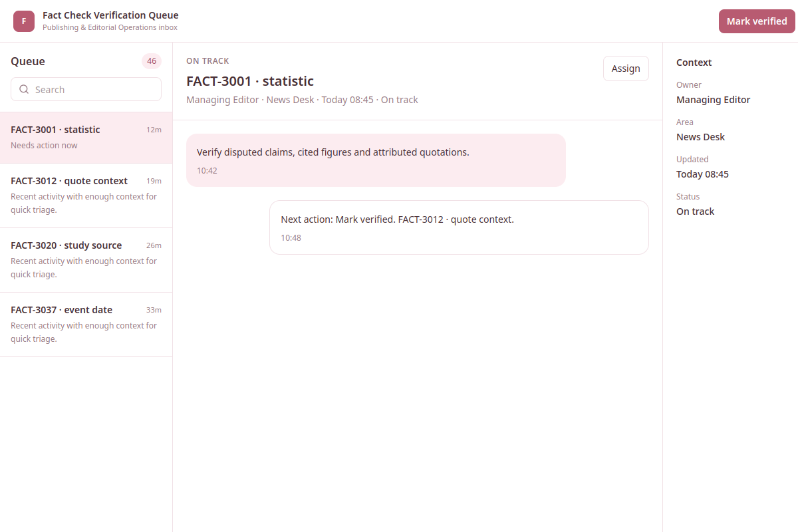Viewport: 798px width, 532px height.
Task: Click the 'Publishing & Editorial Operations inbox' subtitle
Action: pyautogui.click(x=110, y=28)
